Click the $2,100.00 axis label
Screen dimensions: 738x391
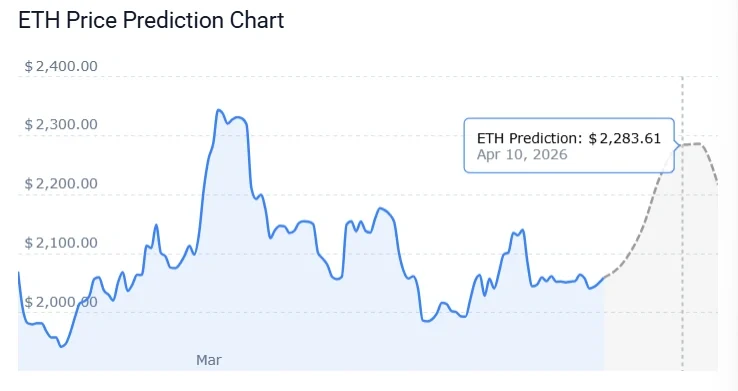61,243
